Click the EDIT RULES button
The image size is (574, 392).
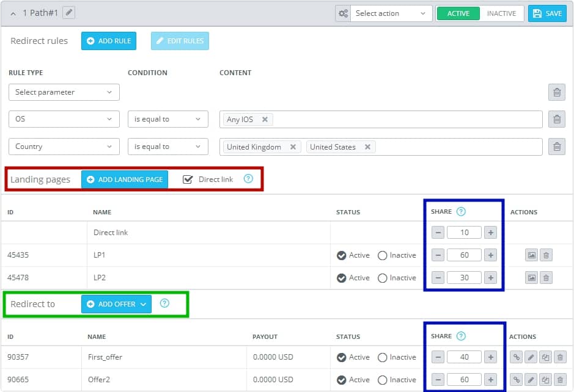pyautogui.click(x=180, y=41)
